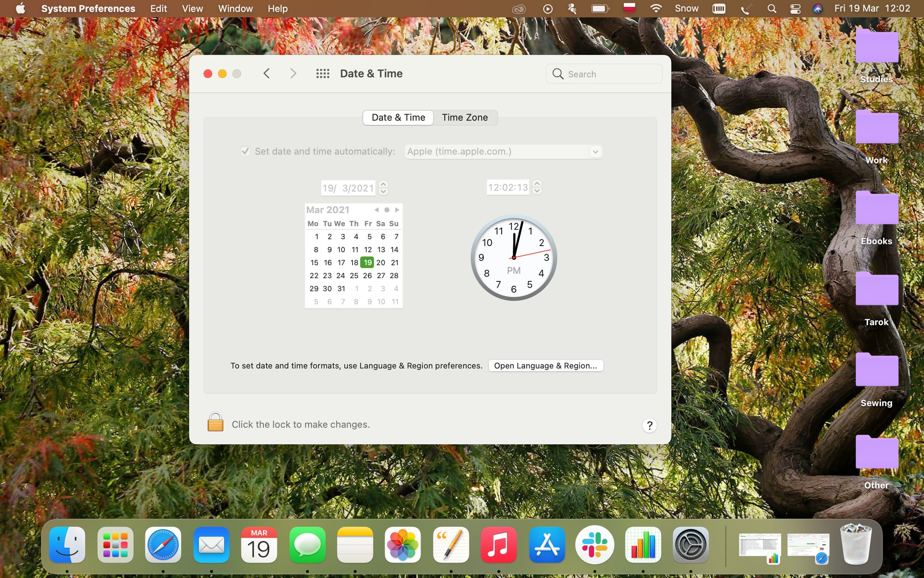Screen dimensions: 924x578
Task: Show next month in the calendar
Action: (397, 210)
